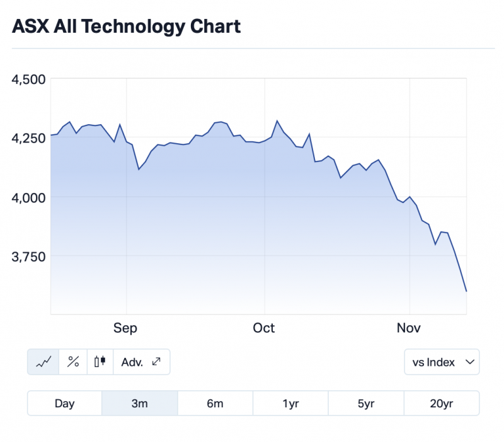Click the final lowest point of chart line
Image resolution: width=504 pixels, height=442 pixels.
tap(466, 291)
